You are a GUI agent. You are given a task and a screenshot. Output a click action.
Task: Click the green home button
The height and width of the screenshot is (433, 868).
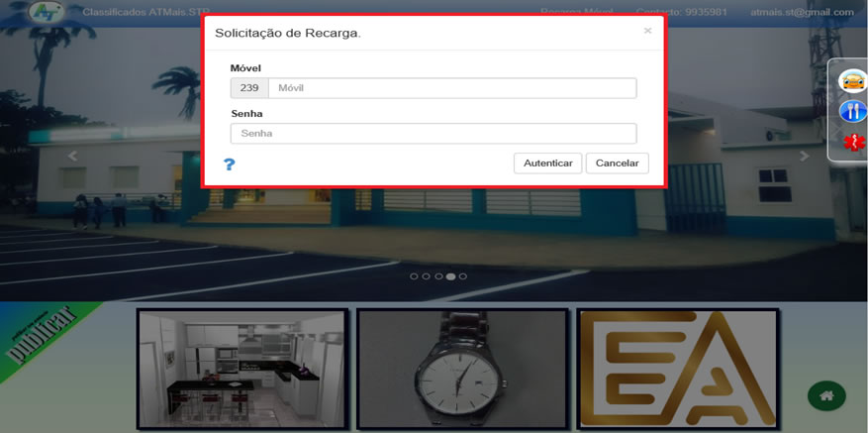(826, 395)
